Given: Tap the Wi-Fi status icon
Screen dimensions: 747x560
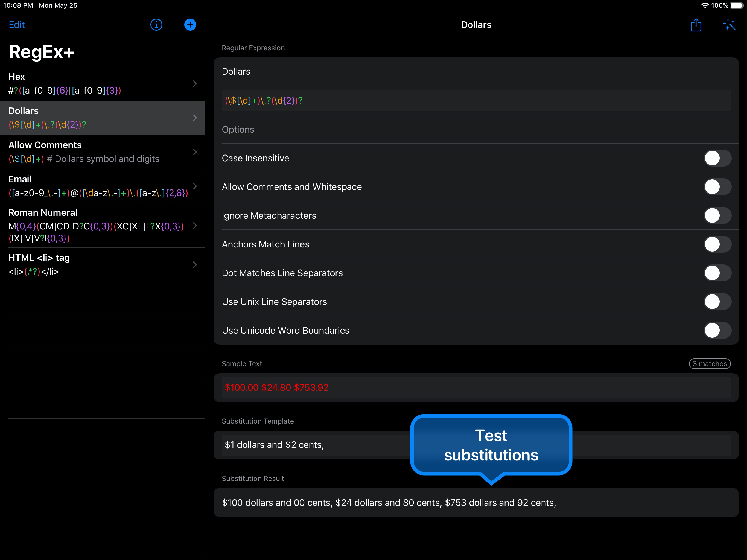Looking at the screenshot, I should pyautogui.click(x=705, y=5).
